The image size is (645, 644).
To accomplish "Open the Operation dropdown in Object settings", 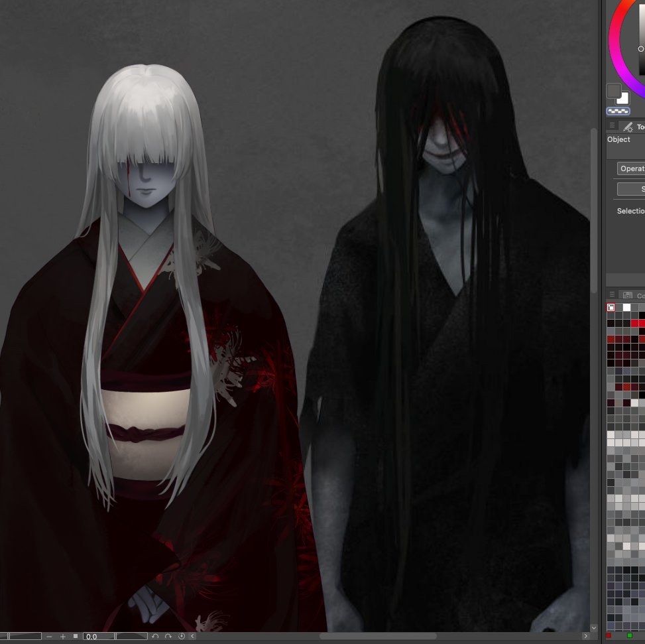I will 631,168.
